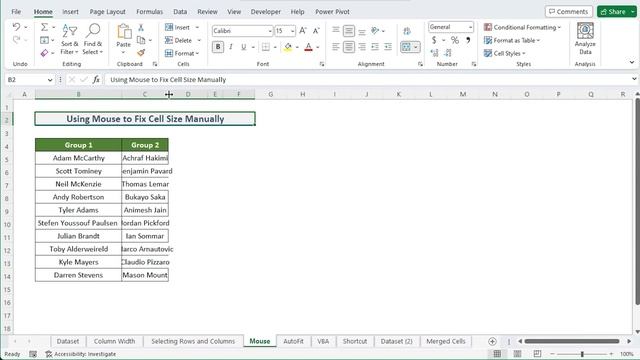Click the Fill down icon
Screen dimensions: 640x360
[x=44, y=40]
